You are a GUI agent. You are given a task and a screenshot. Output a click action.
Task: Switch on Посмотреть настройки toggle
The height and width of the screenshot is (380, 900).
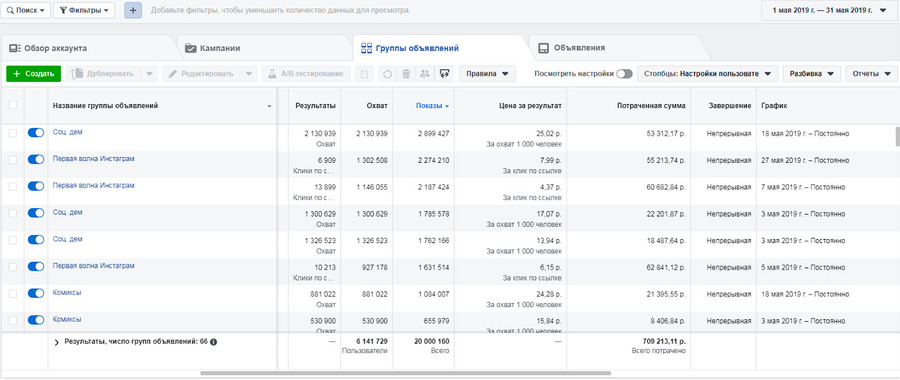624,74
